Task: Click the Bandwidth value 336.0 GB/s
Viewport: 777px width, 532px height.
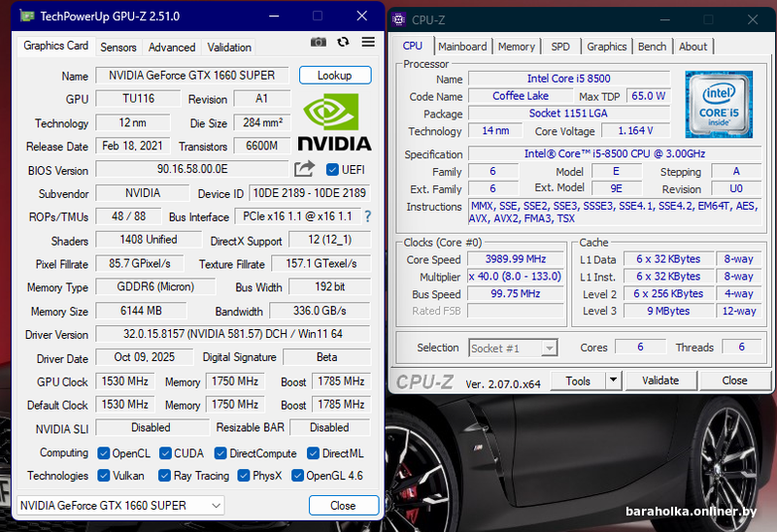Action: [x=320, y=311]
